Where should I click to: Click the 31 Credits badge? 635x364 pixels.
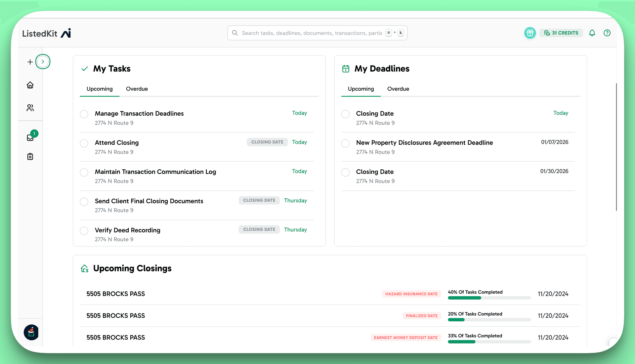coord(561,33)
